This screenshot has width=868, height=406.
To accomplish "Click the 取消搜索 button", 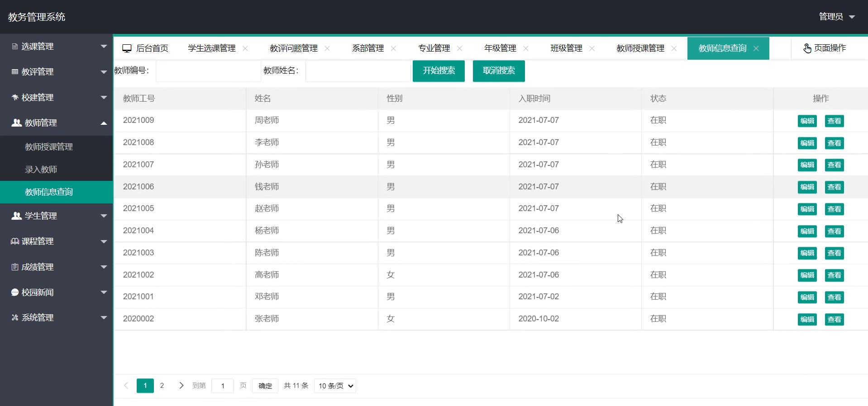I will 499,71.
